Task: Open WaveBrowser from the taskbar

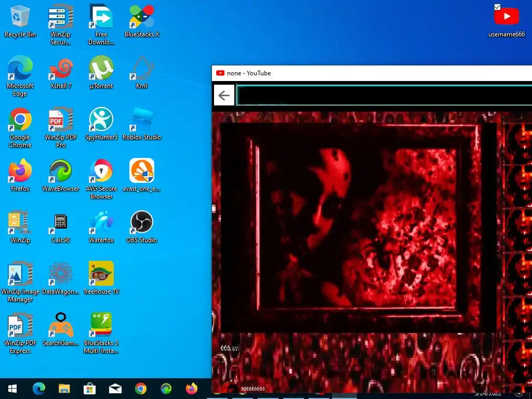Action: pos(166,389)
